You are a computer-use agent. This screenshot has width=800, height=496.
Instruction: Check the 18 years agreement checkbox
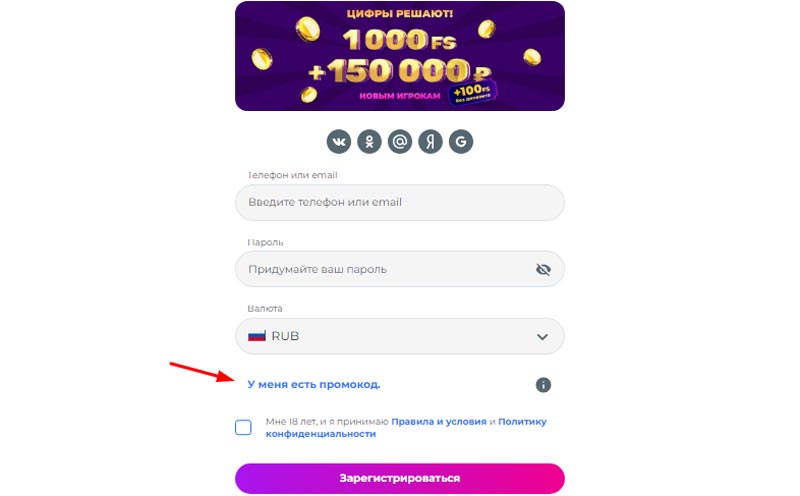pyautogui.click(x=243, y=428)
